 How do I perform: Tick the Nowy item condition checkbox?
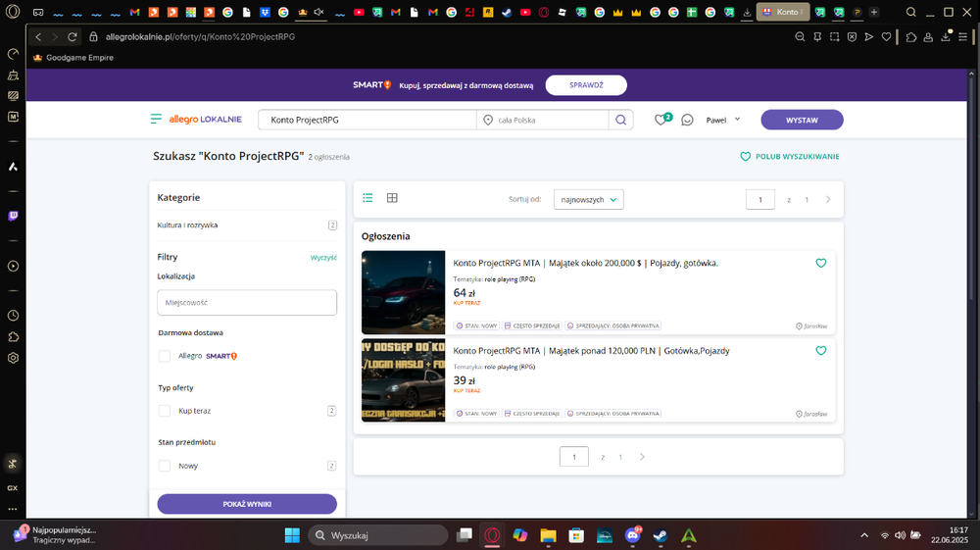pyautogui.click(x=165, y=466)
